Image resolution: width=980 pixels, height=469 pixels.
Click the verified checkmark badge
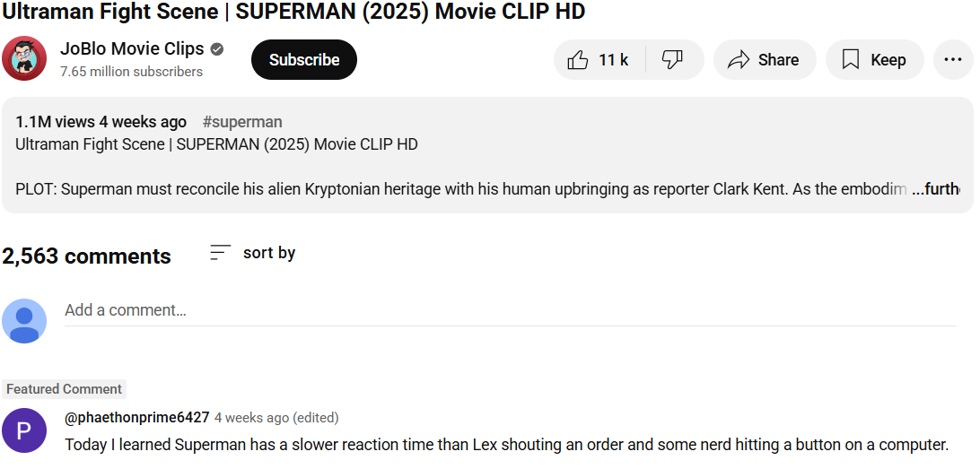pyautogui.click(x=217, y=49)
